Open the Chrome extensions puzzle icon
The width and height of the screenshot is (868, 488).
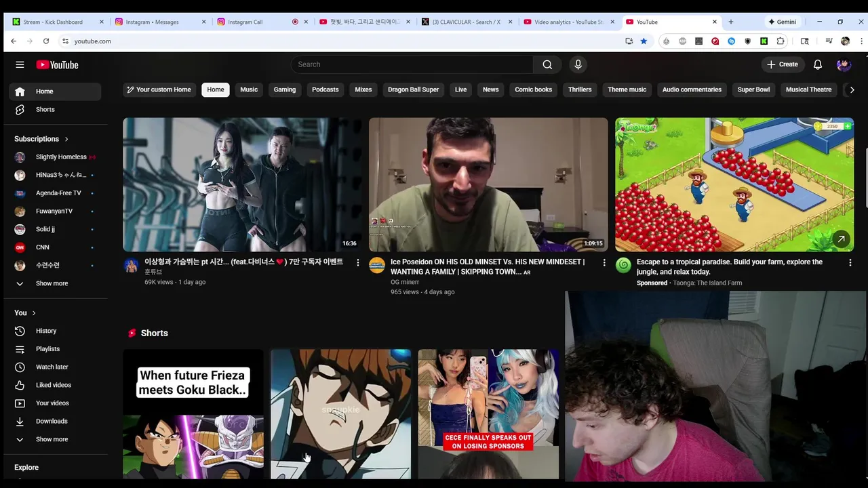(781, 41)
